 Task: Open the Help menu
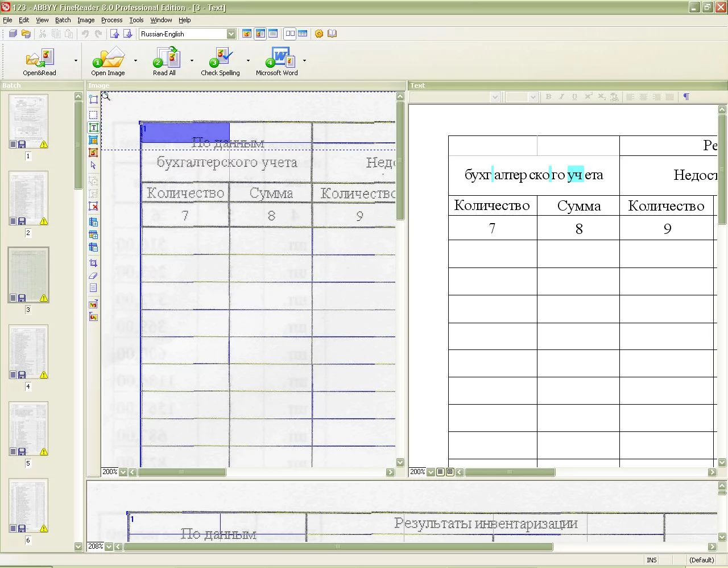pos(185,20)
